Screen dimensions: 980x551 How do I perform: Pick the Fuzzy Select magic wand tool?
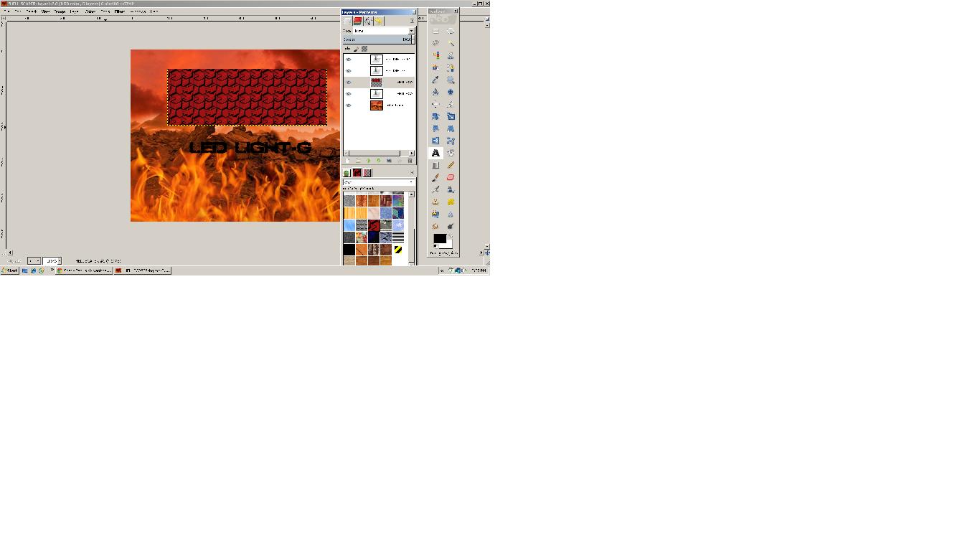pos(451,43)
